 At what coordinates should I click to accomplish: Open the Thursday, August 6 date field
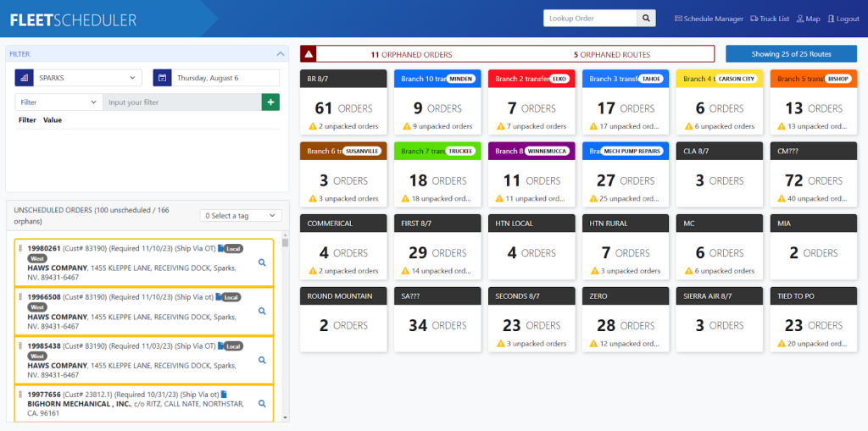[225, 78]
